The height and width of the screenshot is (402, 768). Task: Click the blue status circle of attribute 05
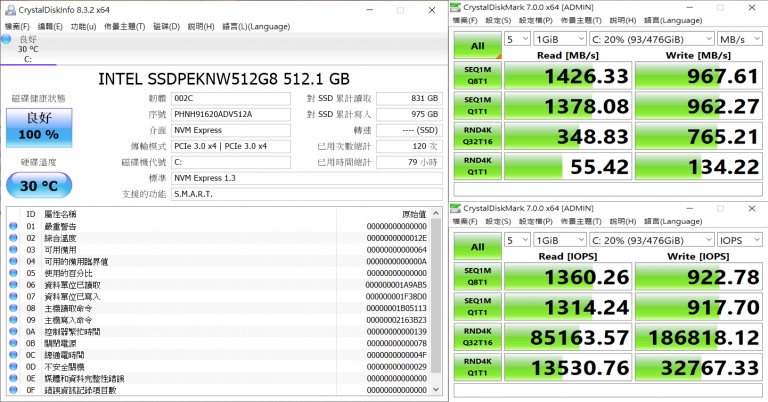13,273
